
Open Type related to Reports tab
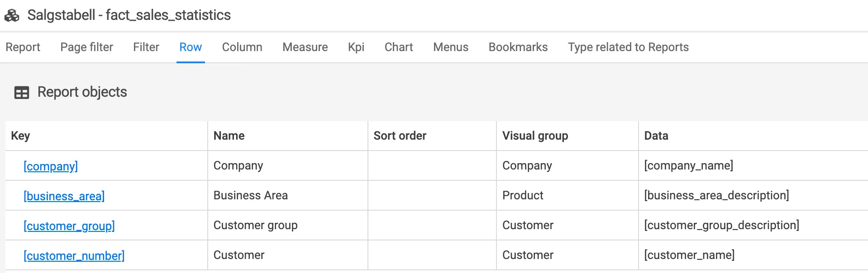coord(628,47)
